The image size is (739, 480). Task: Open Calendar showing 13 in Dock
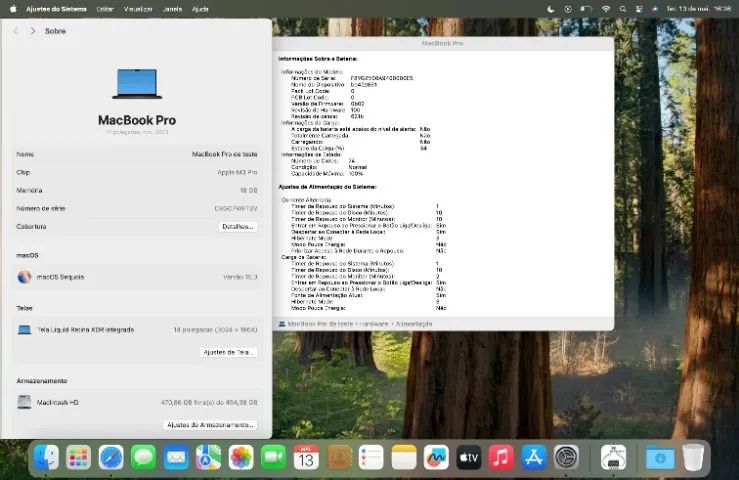[306, 457]
